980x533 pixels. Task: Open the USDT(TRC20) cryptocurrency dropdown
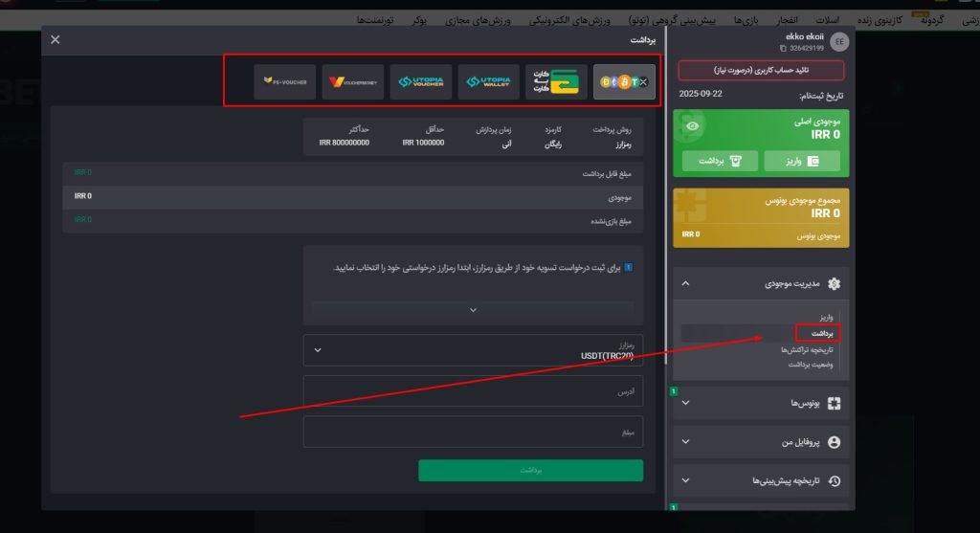point(473,350)
